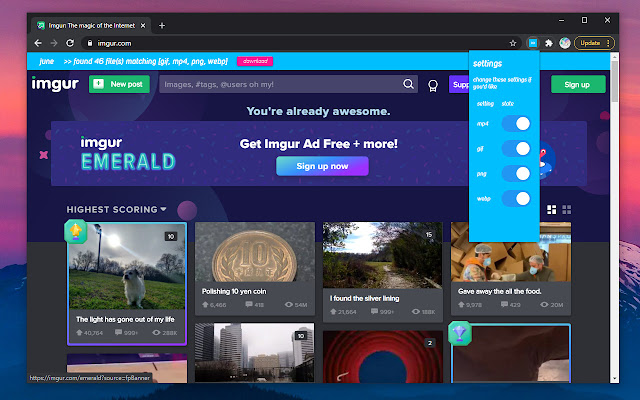Click the 'june' text in the blue bar

pos(47,61)
